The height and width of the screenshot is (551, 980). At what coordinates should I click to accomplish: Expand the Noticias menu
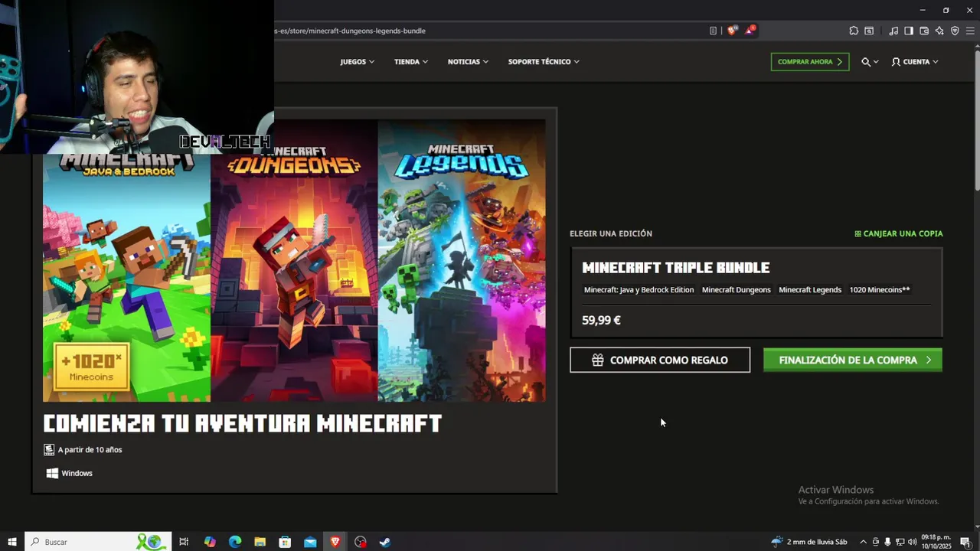(468, 62)
